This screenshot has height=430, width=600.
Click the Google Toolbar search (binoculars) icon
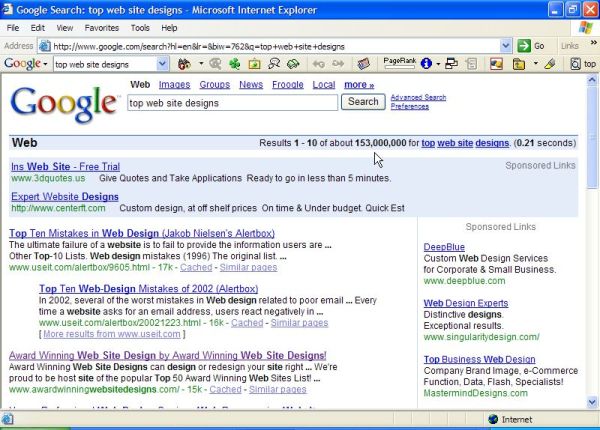pyautogui.click(x=184, y=64)
